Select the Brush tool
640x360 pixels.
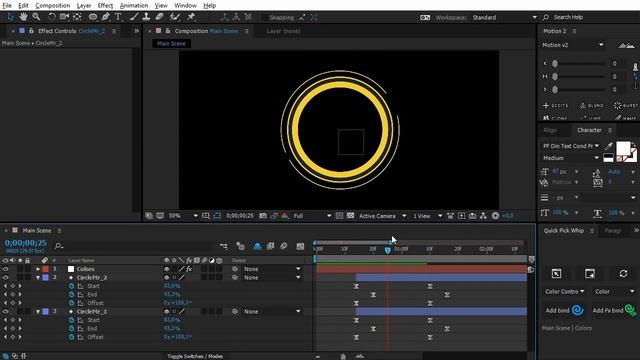[134, 17]
